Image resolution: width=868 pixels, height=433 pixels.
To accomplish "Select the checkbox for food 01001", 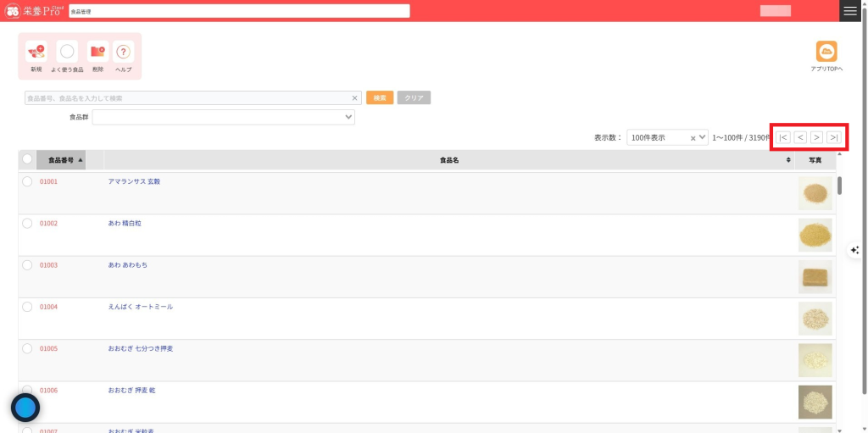I will tap(27, 181).
